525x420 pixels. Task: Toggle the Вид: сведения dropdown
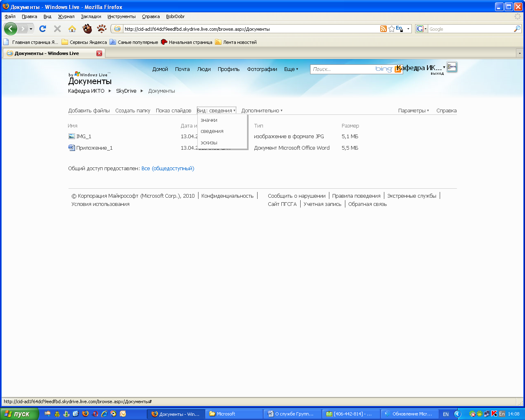pyautogui.click(x=216, y=111)
